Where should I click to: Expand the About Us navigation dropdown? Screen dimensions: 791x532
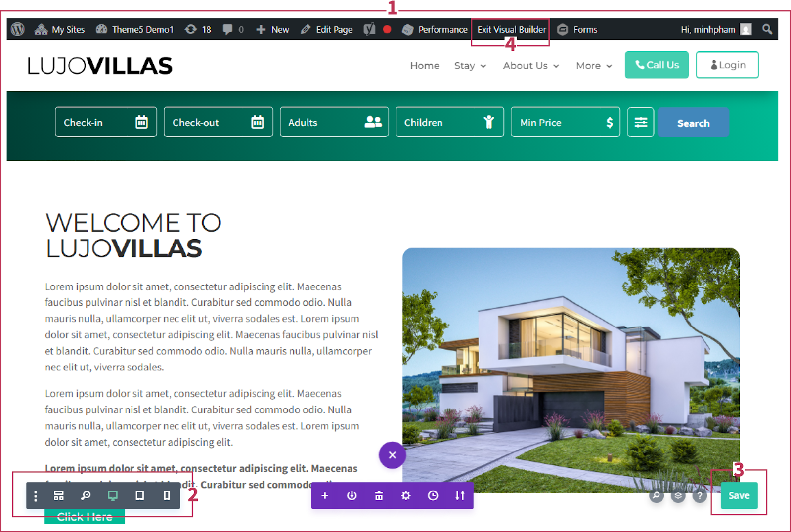pos(531,66)
